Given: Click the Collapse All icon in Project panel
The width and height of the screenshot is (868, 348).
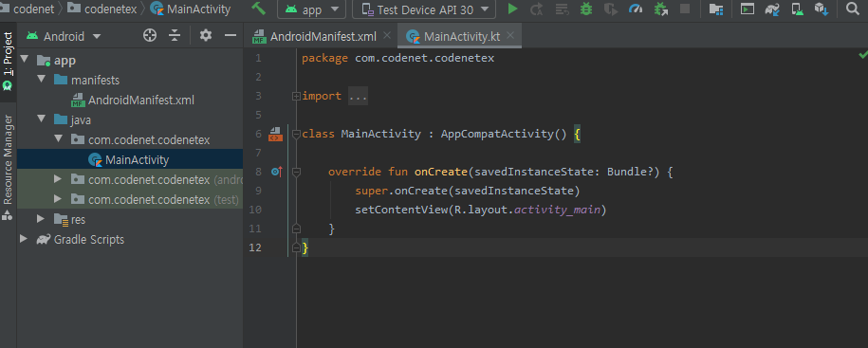Looking at the screenshot, I should [175, 36].
